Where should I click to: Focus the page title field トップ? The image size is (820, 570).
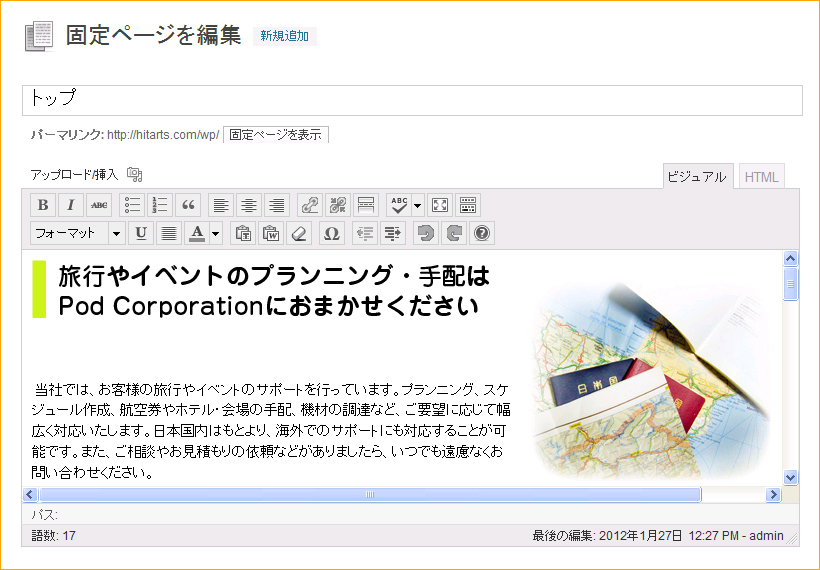pyautogui.click(x=412, y=100)
